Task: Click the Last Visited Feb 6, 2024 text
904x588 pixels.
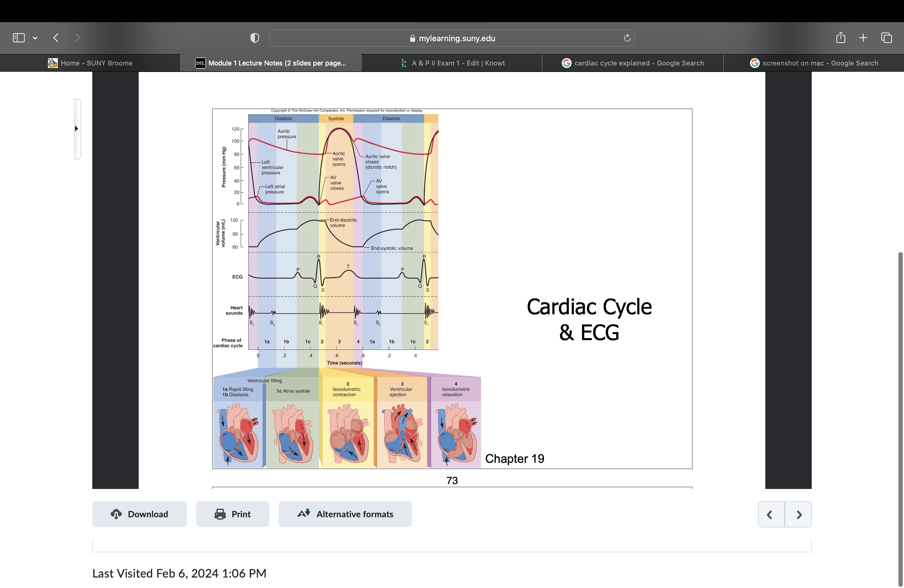Action: coord(179,573)
